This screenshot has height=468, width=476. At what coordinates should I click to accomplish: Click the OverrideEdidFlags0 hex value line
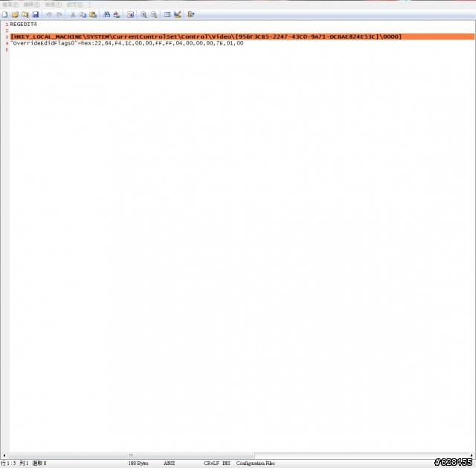tap(127, 43)
